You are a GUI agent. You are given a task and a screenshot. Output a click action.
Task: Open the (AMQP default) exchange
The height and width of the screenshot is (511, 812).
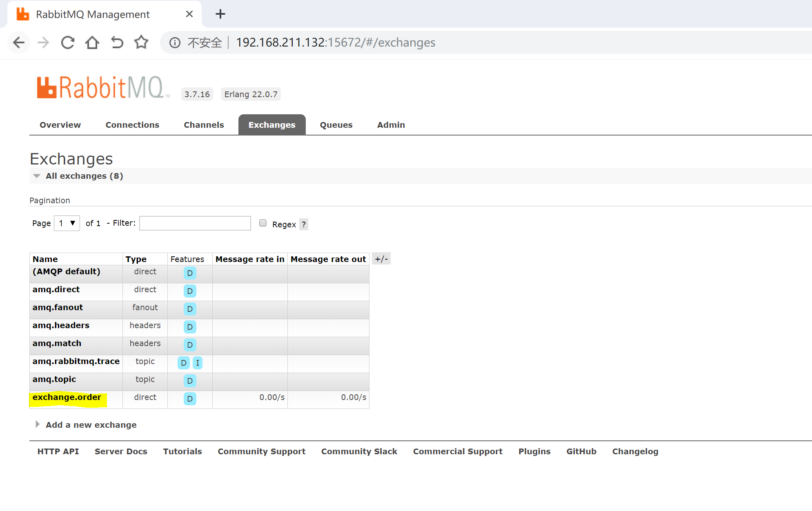[66, 271]
